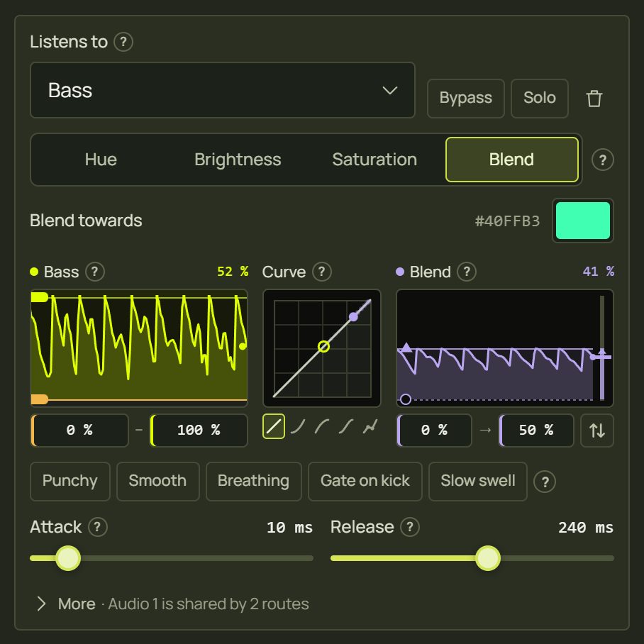This screenshot has height=644, width=644.
Task: Click the 41 % blend level readout
Action: point(598,271)
